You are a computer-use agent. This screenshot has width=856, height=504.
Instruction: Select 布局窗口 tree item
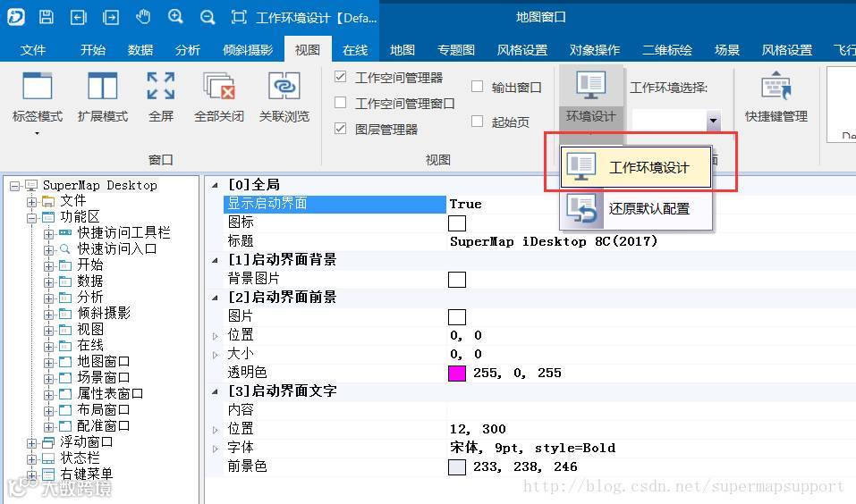pyautogui.click(x=103, y=409)
